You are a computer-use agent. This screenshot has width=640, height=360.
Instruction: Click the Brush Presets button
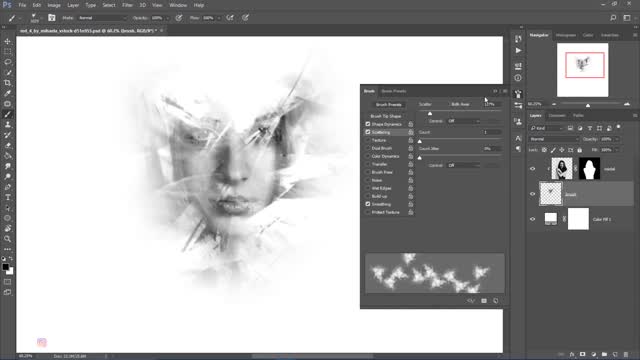(x=389, y=104)
